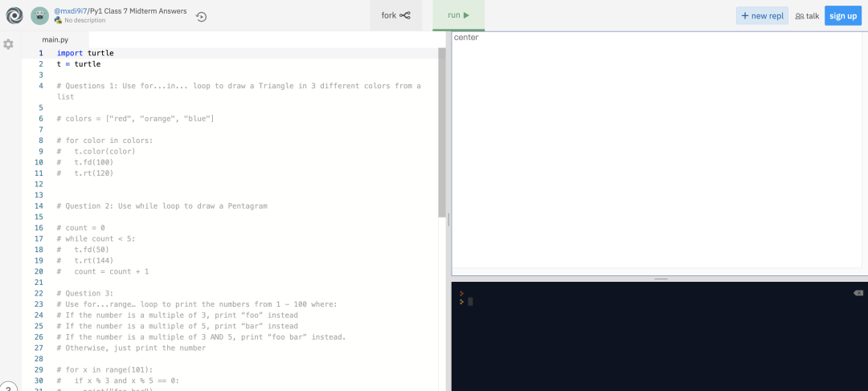868x391 pixels.
Task: Click the "No description" text
Action: pyautogui.click(x=84, y=20)
